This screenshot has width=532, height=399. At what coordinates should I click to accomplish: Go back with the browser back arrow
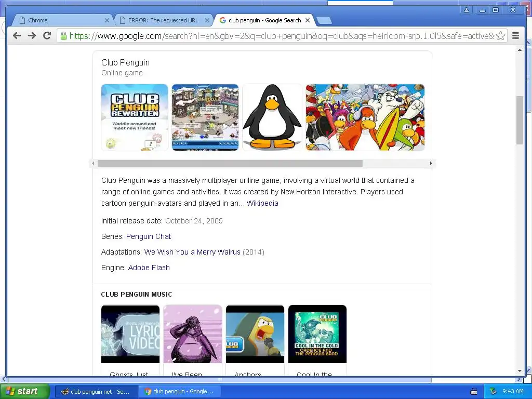coord(17,36)
